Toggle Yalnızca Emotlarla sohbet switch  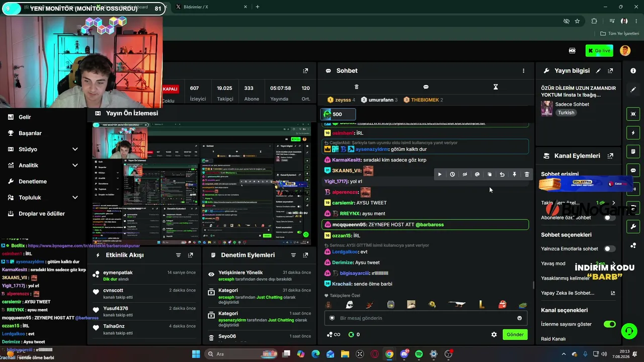point(609,249)
